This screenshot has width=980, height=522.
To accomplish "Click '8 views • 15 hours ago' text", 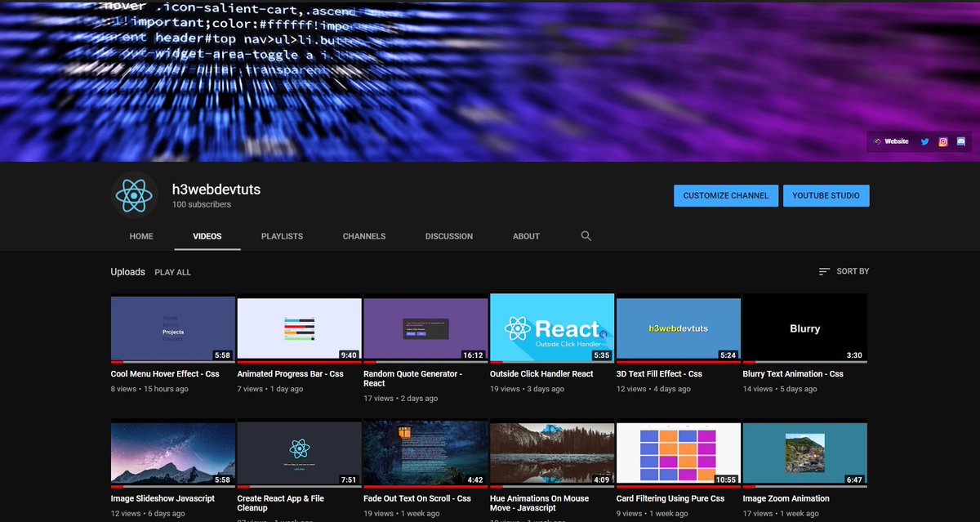I will 149,389.
